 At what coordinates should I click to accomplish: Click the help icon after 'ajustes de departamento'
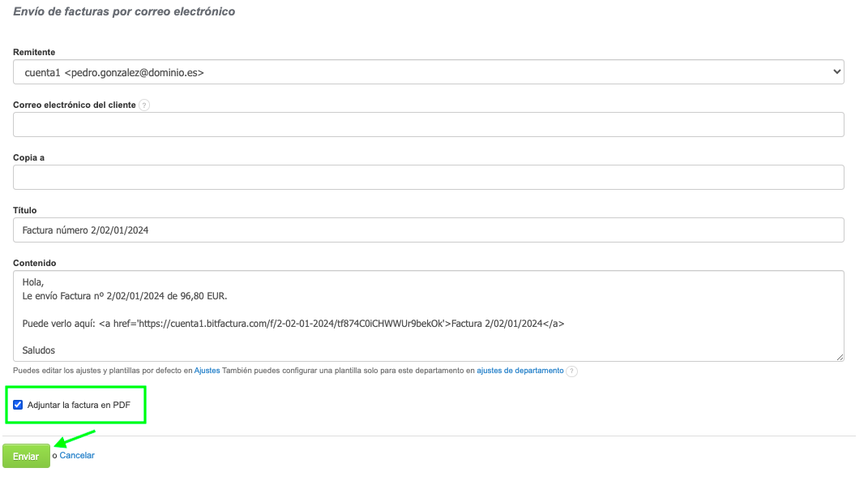(x=572, y=371)
